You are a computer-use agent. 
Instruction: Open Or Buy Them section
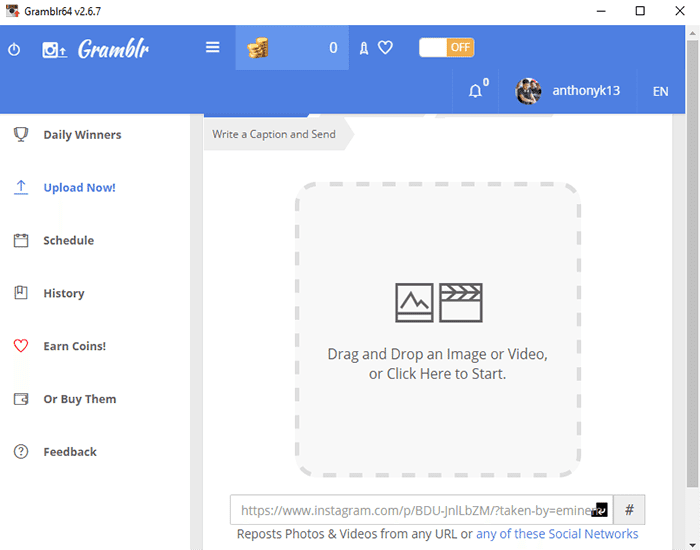coord(79,399)
